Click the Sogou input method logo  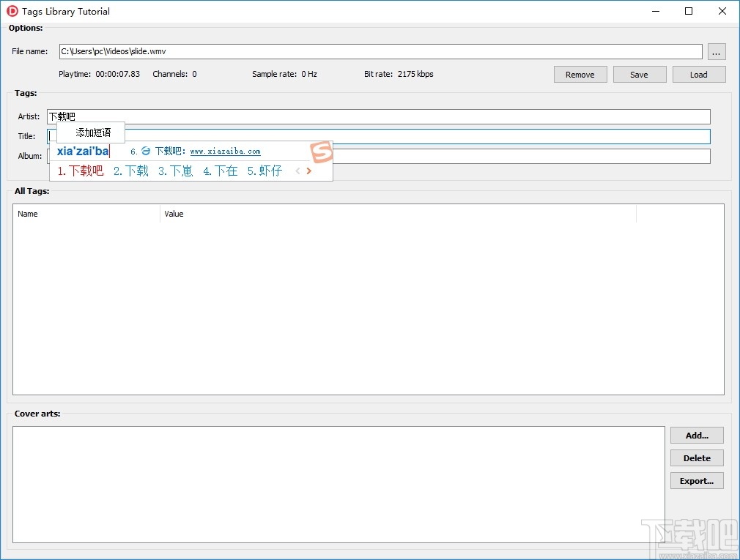pos(322,152)
